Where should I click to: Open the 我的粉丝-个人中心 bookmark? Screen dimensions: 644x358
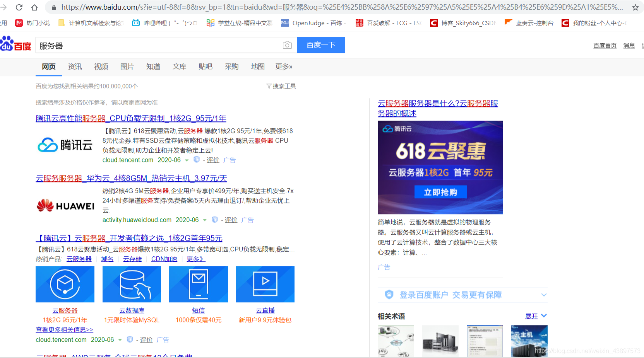click(x=594, y=23)
